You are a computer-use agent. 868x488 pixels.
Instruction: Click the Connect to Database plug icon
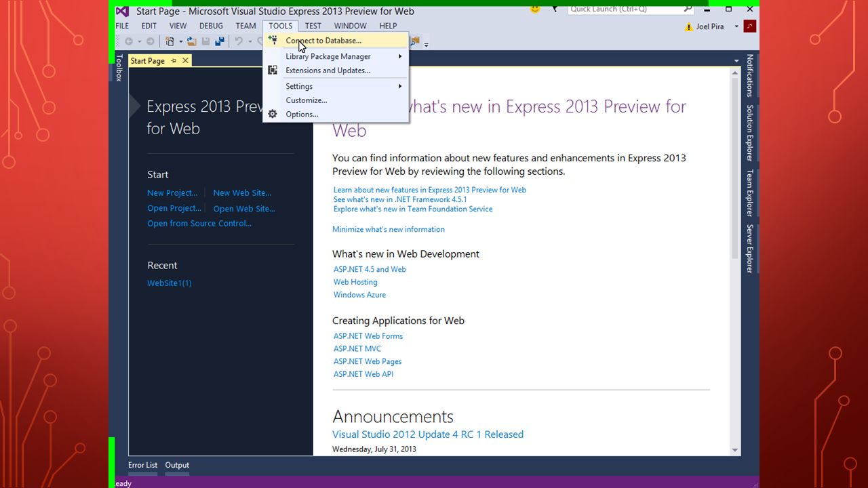coord(273,40)
